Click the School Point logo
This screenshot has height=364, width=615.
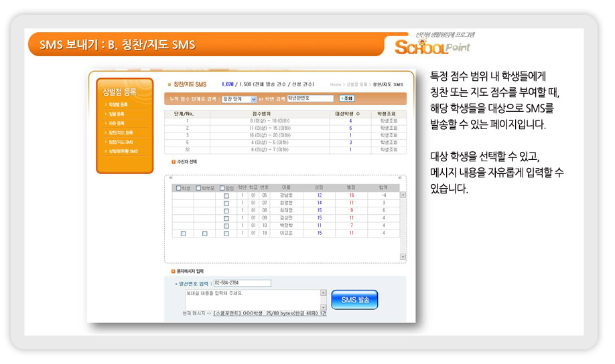point(432,45)
